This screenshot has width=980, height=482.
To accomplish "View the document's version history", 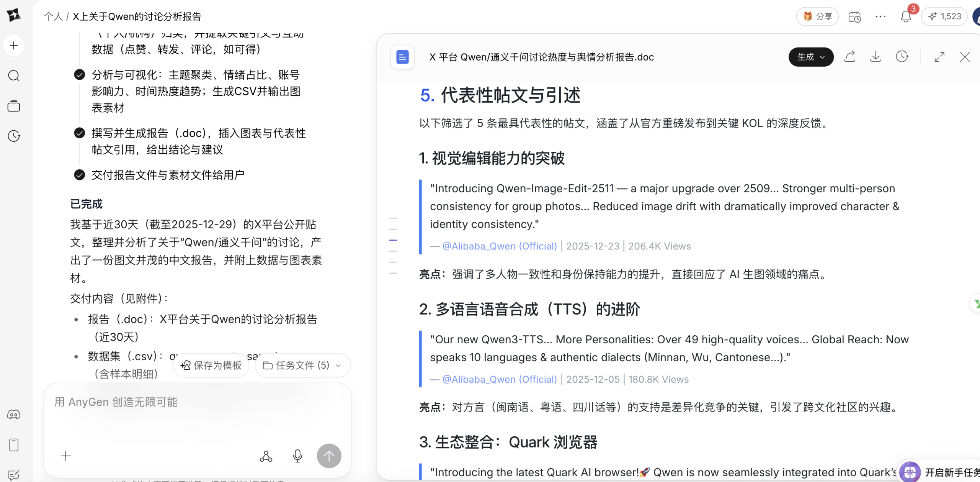I will click(x=902, y=56).
